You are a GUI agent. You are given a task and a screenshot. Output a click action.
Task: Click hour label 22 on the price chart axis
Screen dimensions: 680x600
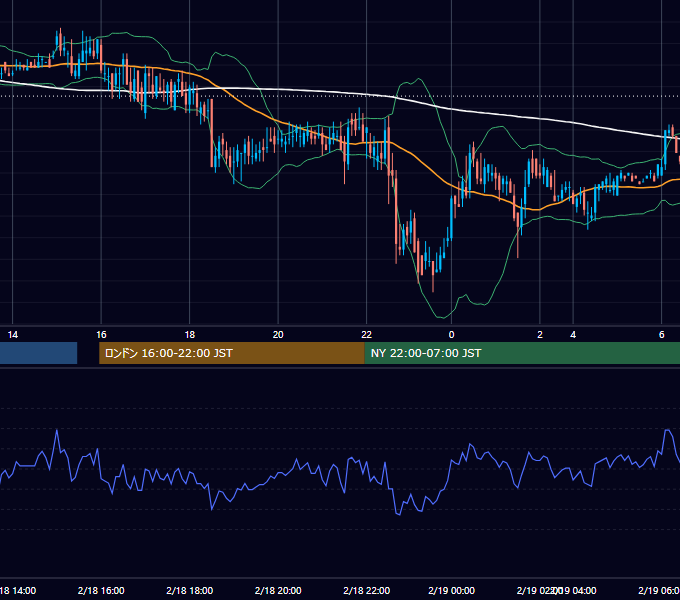(366, 335)
